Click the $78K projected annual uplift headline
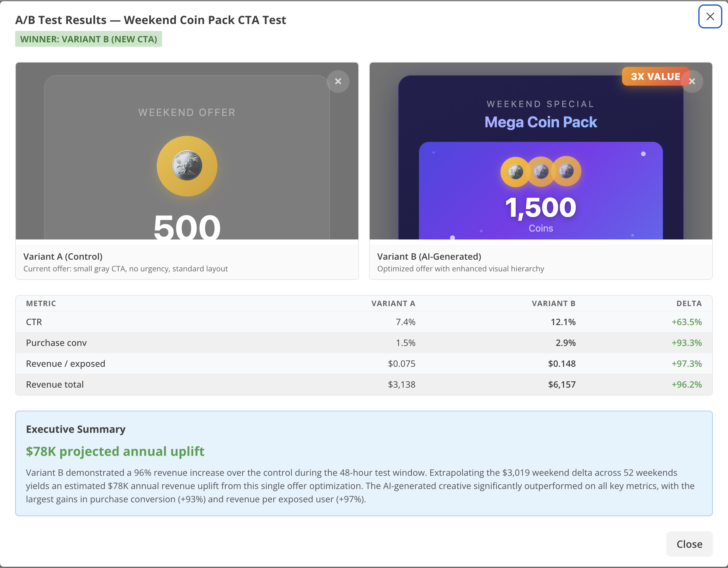728x568 pixels. click(x=115, y=451)
